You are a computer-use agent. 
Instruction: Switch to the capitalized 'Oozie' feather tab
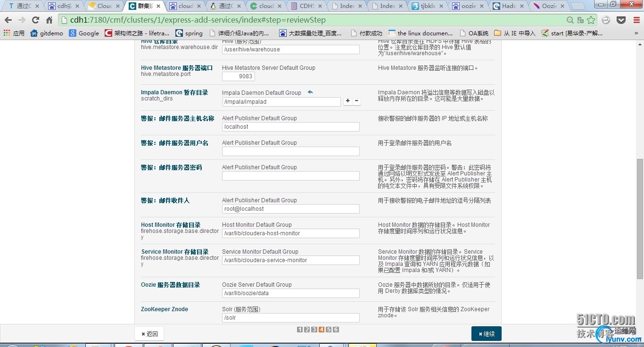click(549, 6)
